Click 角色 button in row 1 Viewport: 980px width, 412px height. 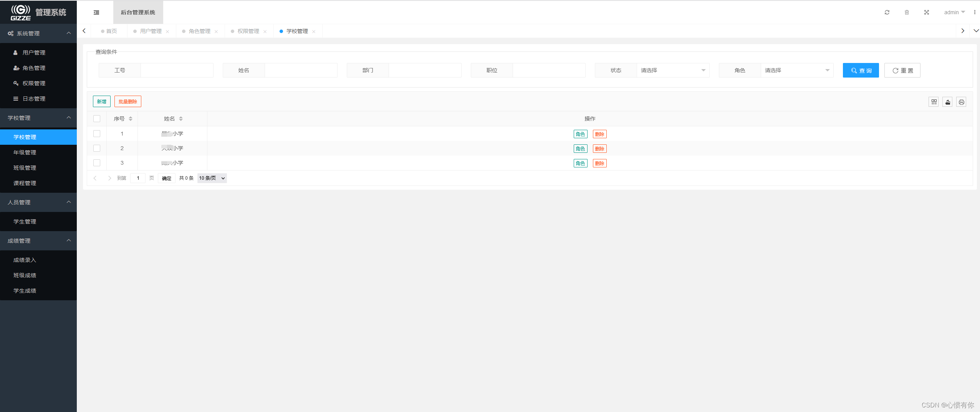pos(580,134)
